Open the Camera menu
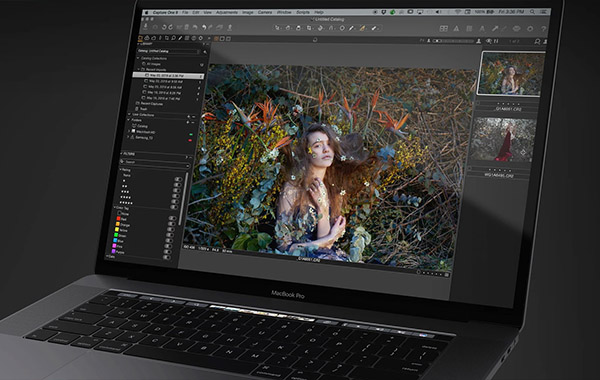600x380 pixels. [265, 13]
